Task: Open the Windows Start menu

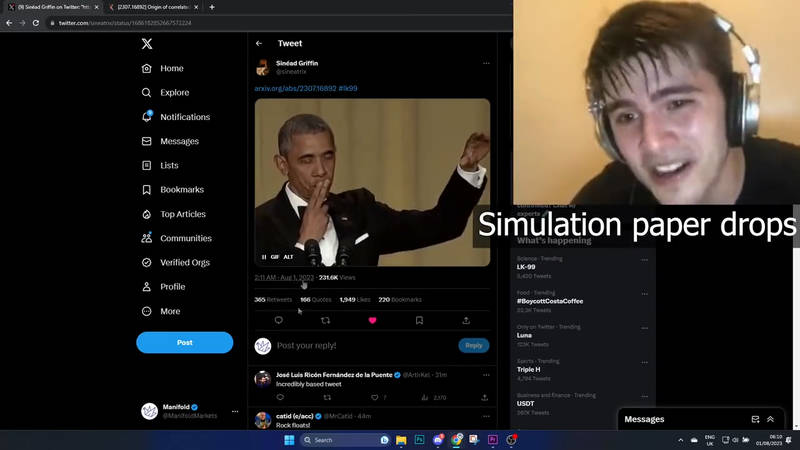Action: 289,440
